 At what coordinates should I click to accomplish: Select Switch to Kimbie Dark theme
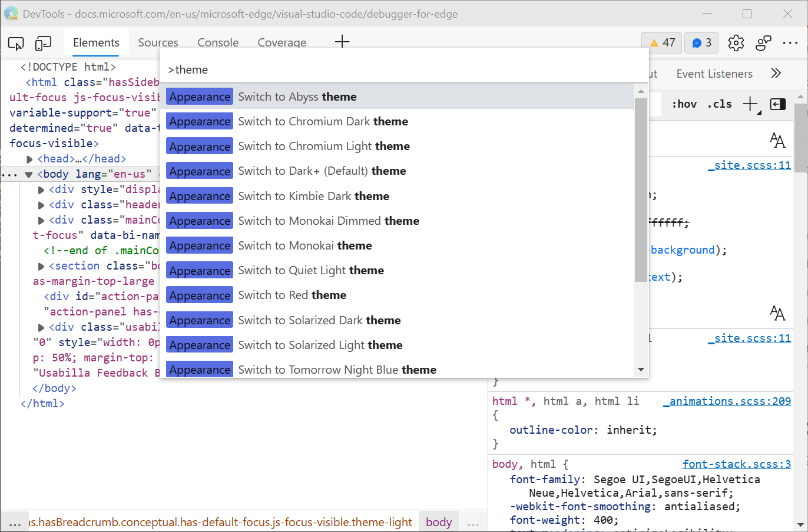(397, 196)
